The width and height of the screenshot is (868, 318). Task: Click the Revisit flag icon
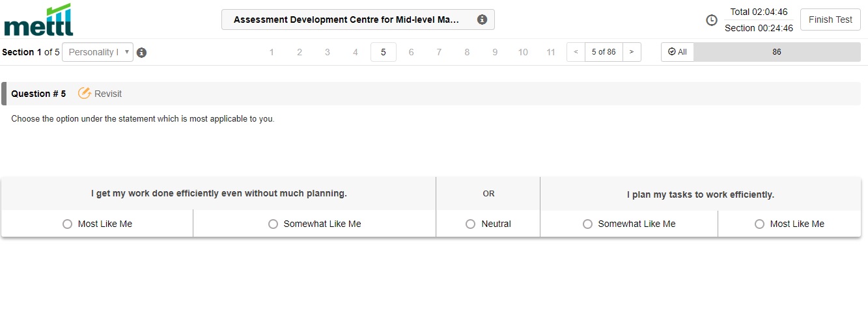pyautogui.click(x=84, y=94)
